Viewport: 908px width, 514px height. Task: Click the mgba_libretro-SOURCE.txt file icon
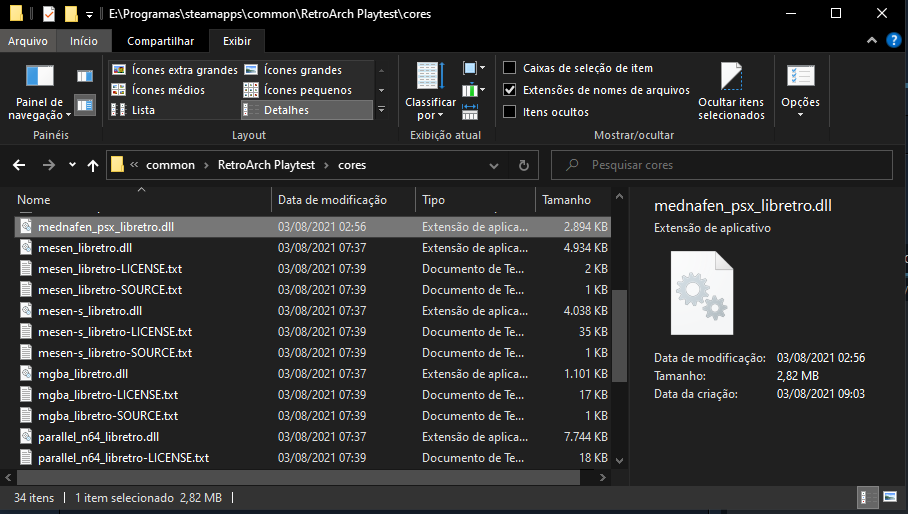[26, 416]
